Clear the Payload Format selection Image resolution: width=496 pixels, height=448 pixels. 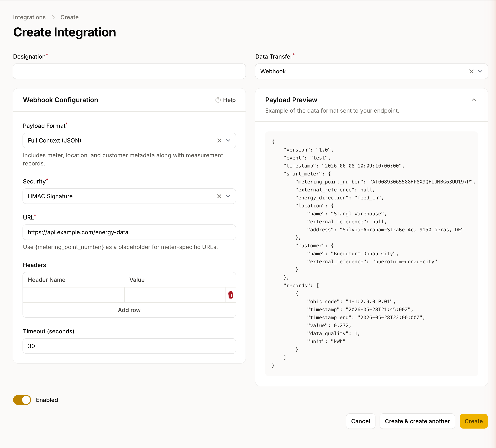pos(219,140)
